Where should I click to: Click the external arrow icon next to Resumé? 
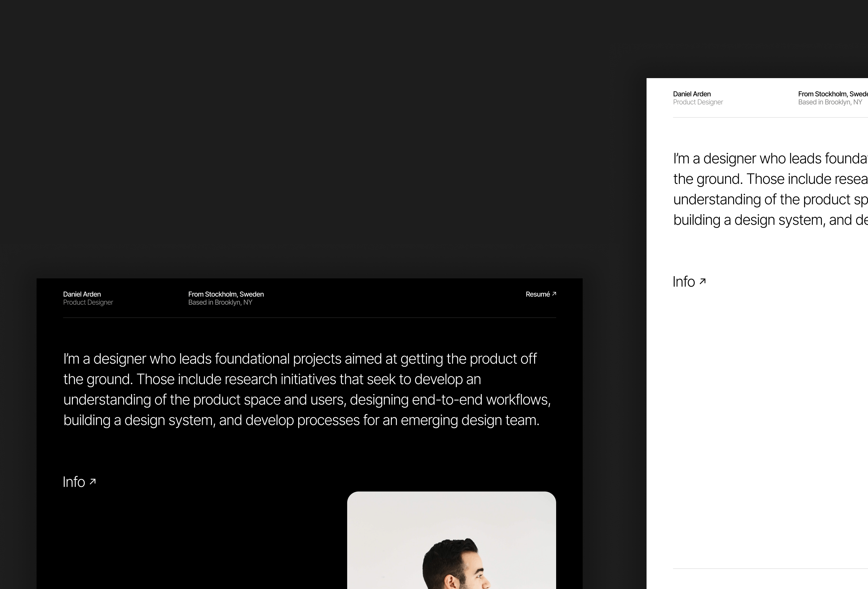[x=555, y=294]
